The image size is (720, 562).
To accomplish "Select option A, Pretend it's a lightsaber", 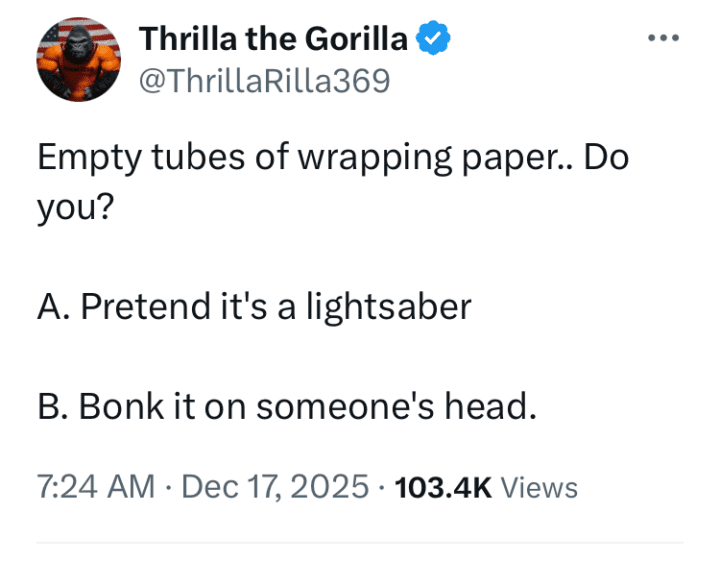I will pos(254,306).
